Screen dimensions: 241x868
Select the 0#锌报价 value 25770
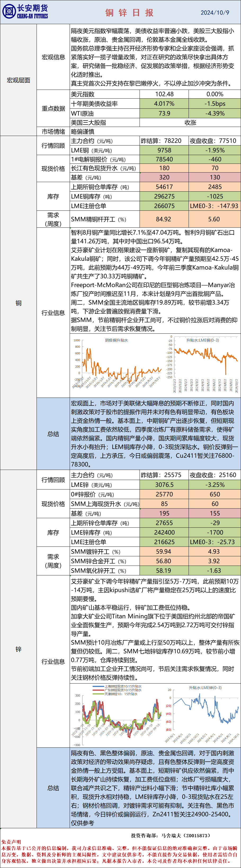(164, 494)
